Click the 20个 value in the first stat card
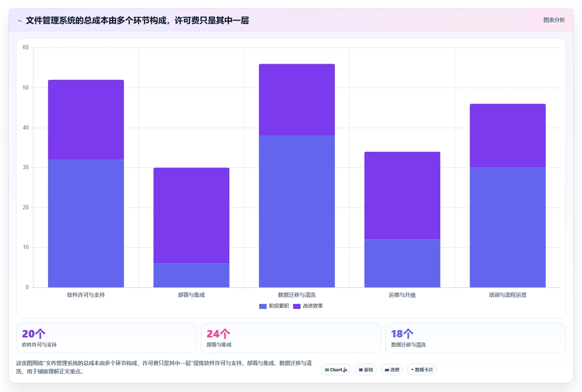 pyautogui.click(x=33, y=334)
